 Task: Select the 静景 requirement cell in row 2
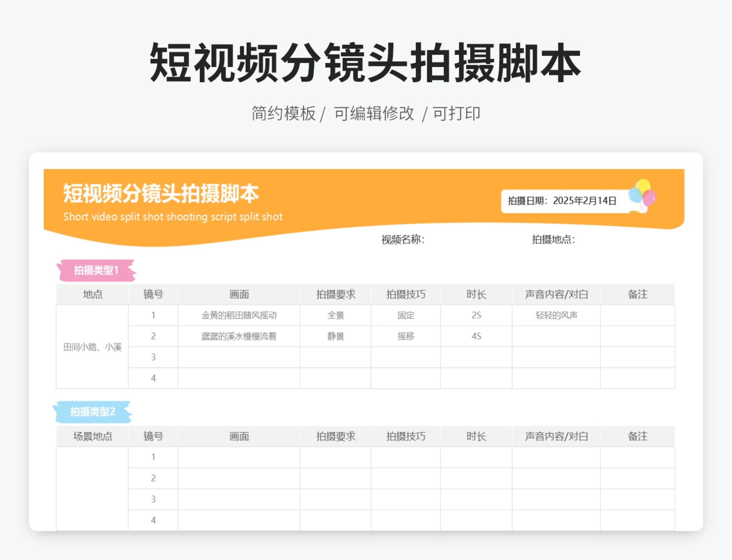[x=335, y=336]
